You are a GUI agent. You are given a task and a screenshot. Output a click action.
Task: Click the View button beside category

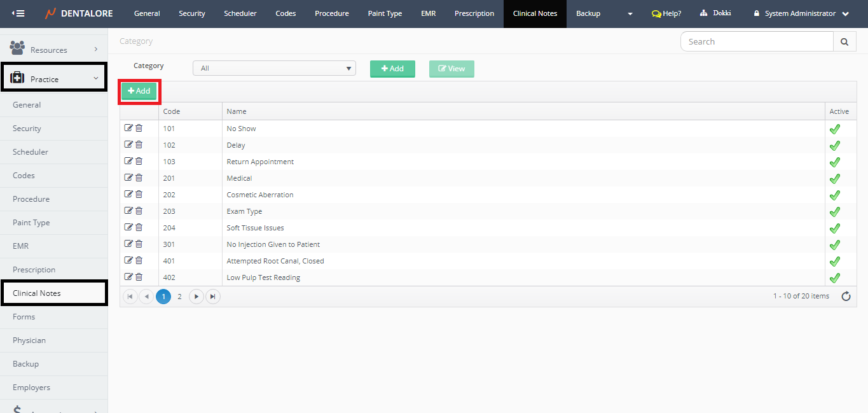451,69
